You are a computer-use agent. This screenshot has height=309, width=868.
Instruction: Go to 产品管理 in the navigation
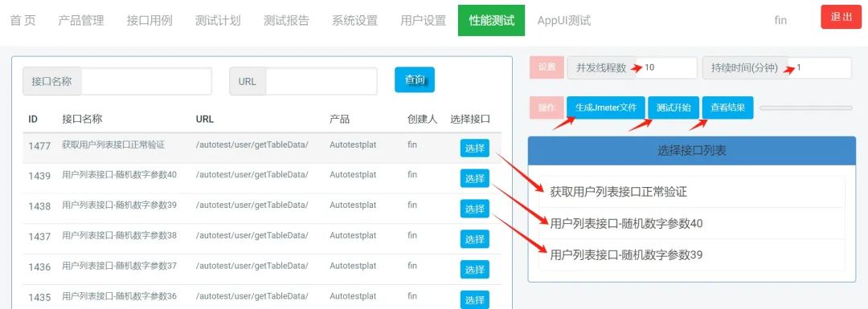[x=81, y=20]
